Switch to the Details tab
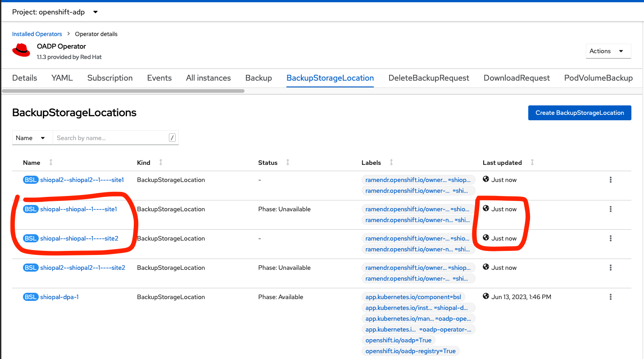This screenshot has width=644, height=359. pos(25,78)
